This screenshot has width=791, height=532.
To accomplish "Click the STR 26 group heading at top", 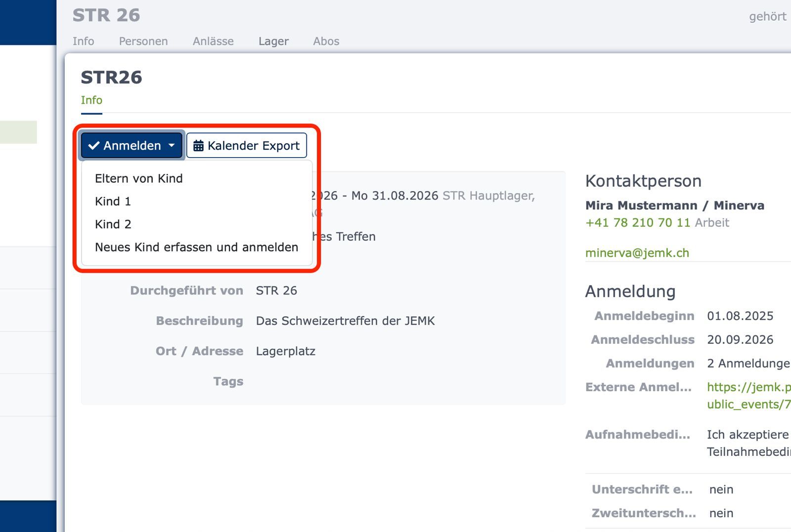I will click(106, 15).
